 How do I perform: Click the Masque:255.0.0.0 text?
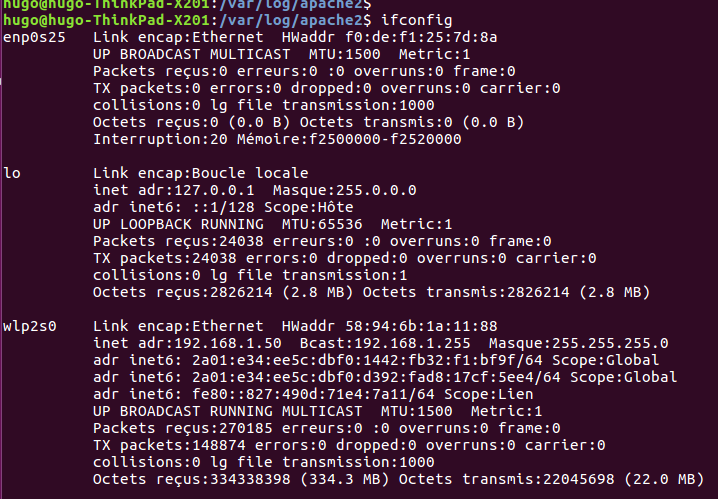[x=344, y=190]
